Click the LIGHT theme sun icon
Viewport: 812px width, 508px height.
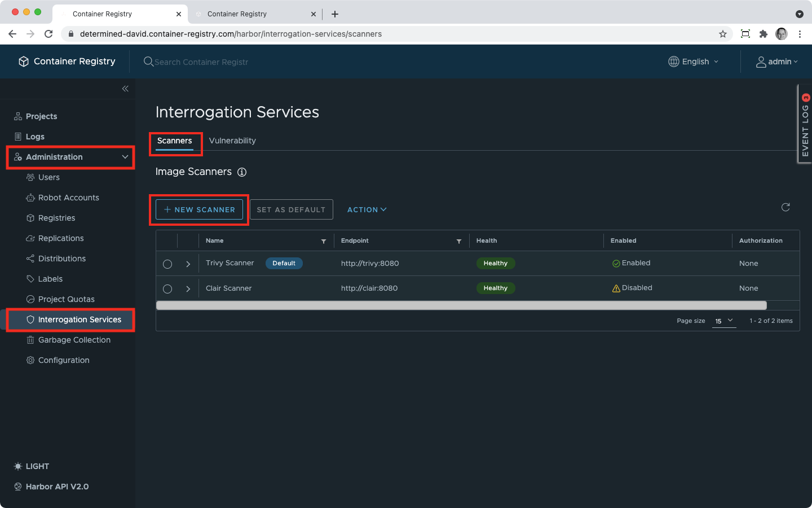coord(18,466)
